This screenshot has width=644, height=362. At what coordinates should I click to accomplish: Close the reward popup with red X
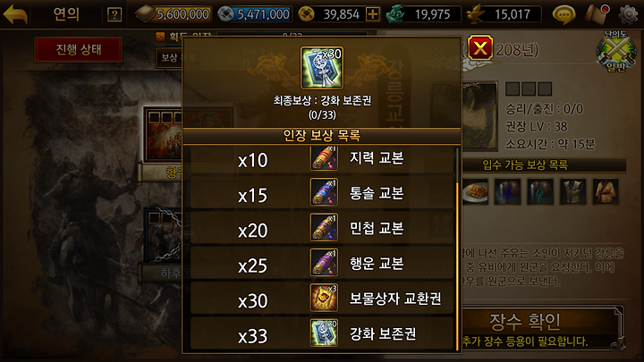(x=480, y=48)
